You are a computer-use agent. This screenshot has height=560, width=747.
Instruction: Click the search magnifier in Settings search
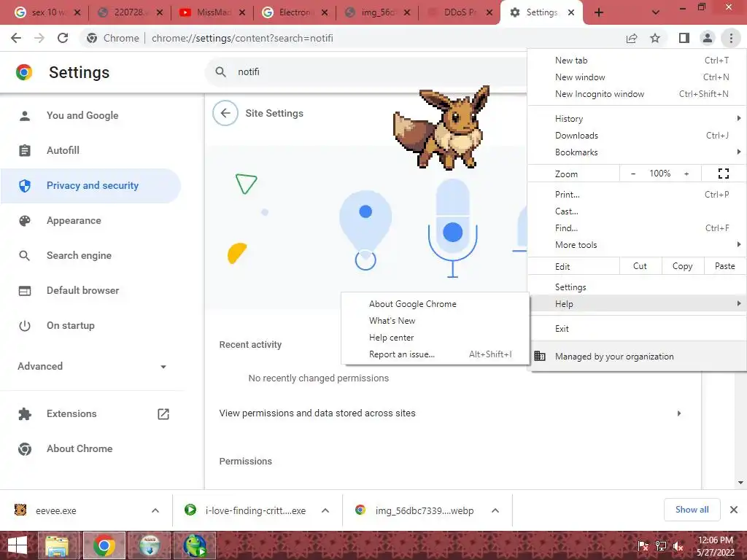pos(220,72)
